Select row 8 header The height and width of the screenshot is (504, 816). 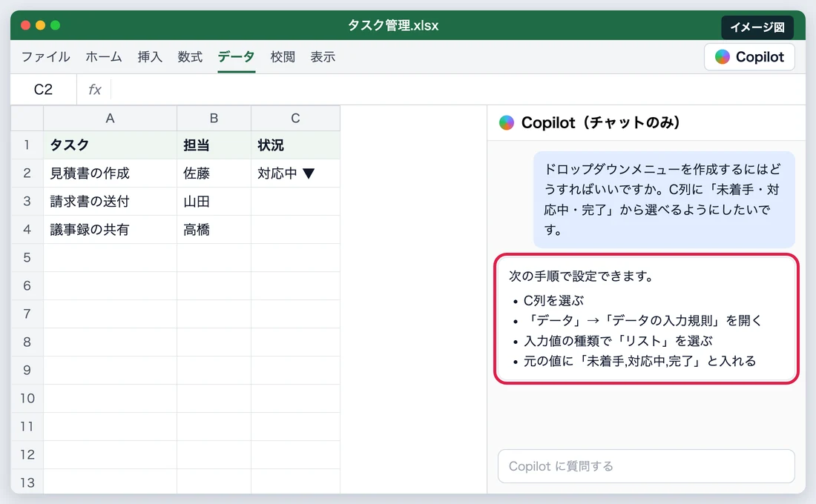tap(27, 342)
